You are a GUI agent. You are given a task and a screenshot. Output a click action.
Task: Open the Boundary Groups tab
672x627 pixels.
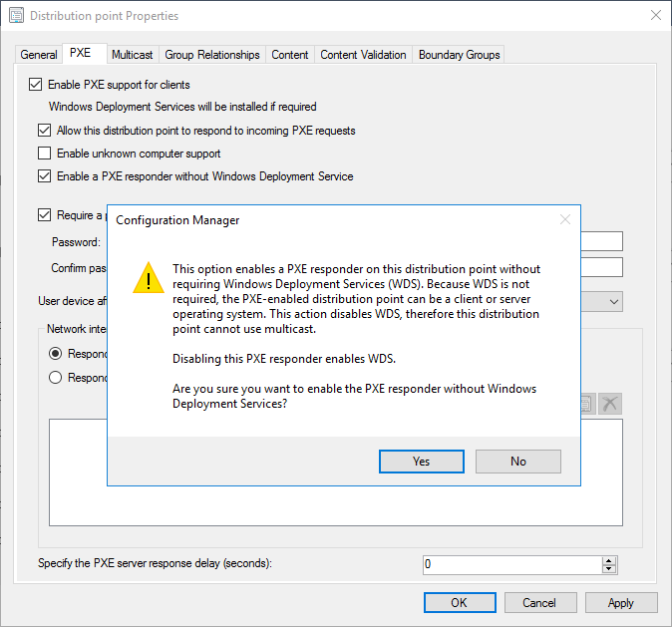tap(460, 55)
